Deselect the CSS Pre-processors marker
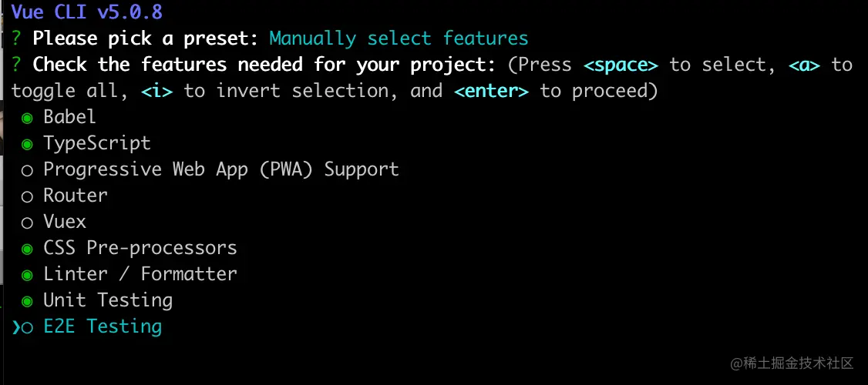Image resolution: width=868 pixels, height=385 pixels. (28, 249)
